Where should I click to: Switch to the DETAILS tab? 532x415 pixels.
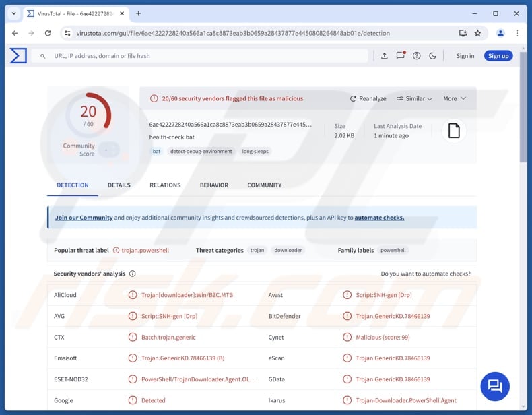coord(119,185)
